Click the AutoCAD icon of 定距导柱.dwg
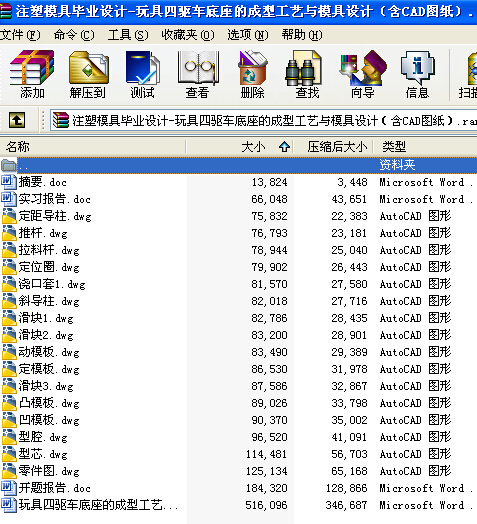Viewport: 477px width, 524px height. (x=9, y=216)
